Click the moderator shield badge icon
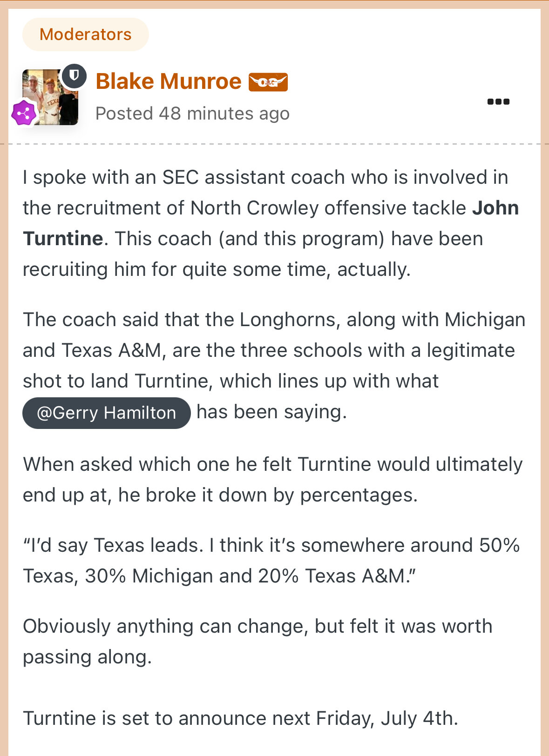This screenshot has height=756, width=549. pos(74,76)
